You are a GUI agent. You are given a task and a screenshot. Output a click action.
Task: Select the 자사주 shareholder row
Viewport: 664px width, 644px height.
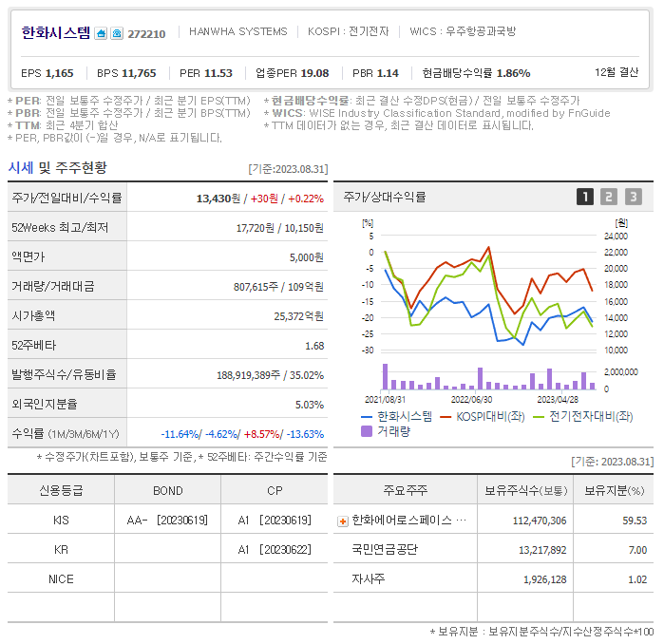pos(493,579)
